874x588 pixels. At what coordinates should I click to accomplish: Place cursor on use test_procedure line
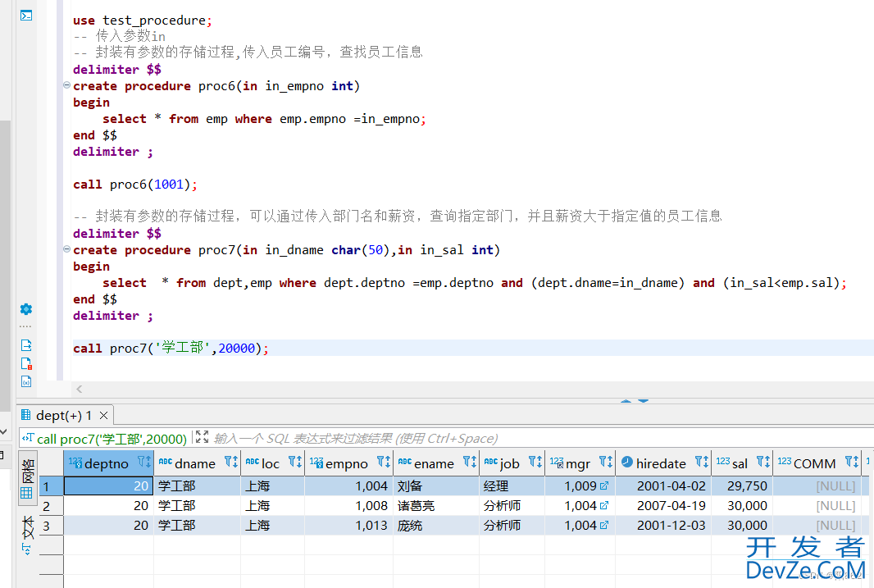point(142,21)
